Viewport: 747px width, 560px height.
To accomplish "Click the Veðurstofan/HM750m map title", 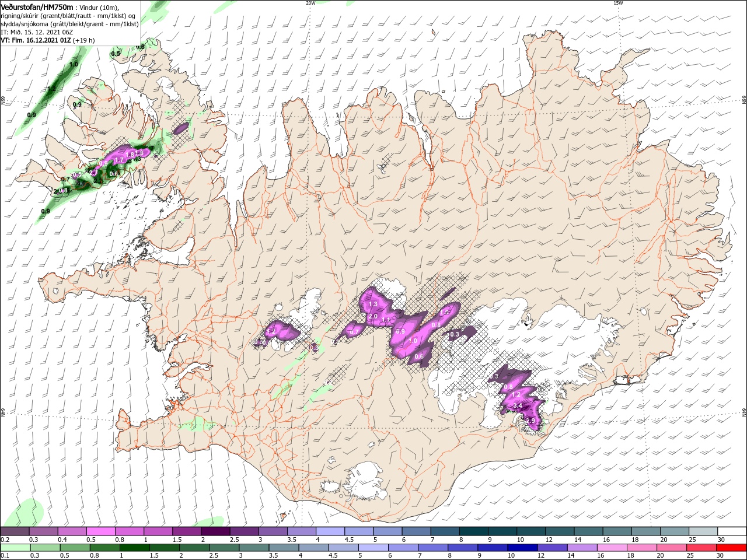I will tap(37, 8).
